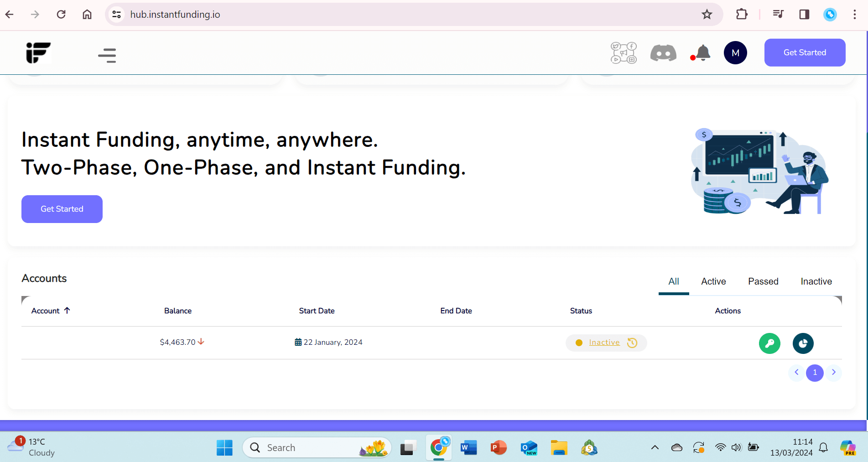The width and height of the screenshot is (868, 462).
Task: Sort the table by Account column
Action: coord(51,311)
